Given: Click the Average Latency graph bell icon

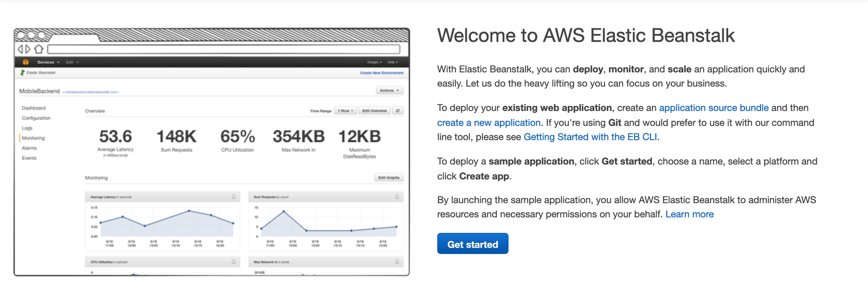Looking at the screenshot, I should 233,197.
